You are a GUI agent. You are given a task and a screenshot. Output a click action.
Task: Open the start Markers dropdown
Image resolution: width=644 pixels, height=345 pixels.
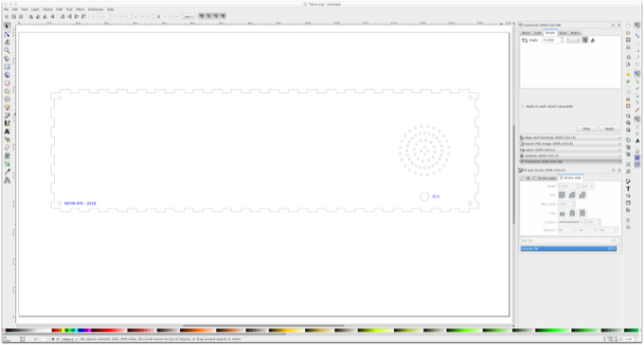pos(566,230)
